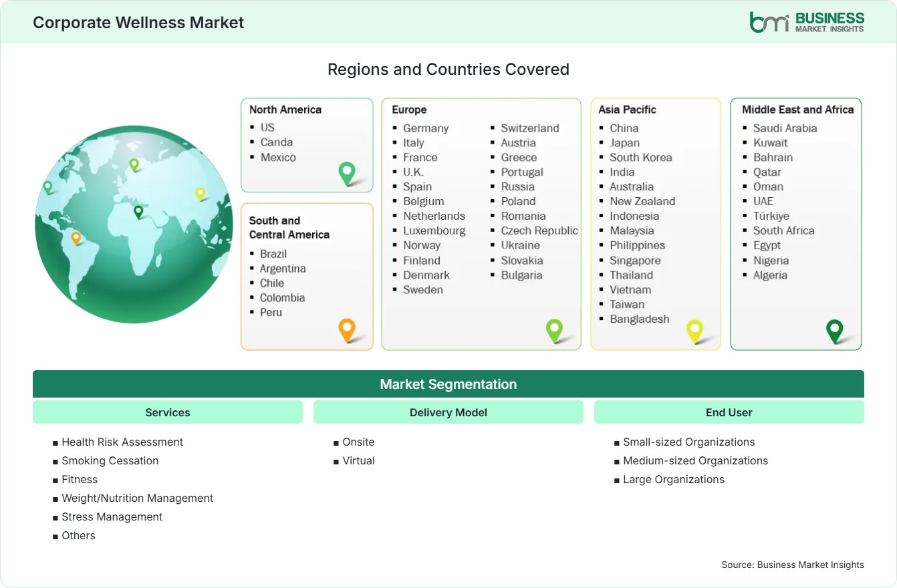Image resolution: width=897 pixels, height=588 pixels.
Task: Click the yellow map pin over Asia on globe
Action: 200,194
